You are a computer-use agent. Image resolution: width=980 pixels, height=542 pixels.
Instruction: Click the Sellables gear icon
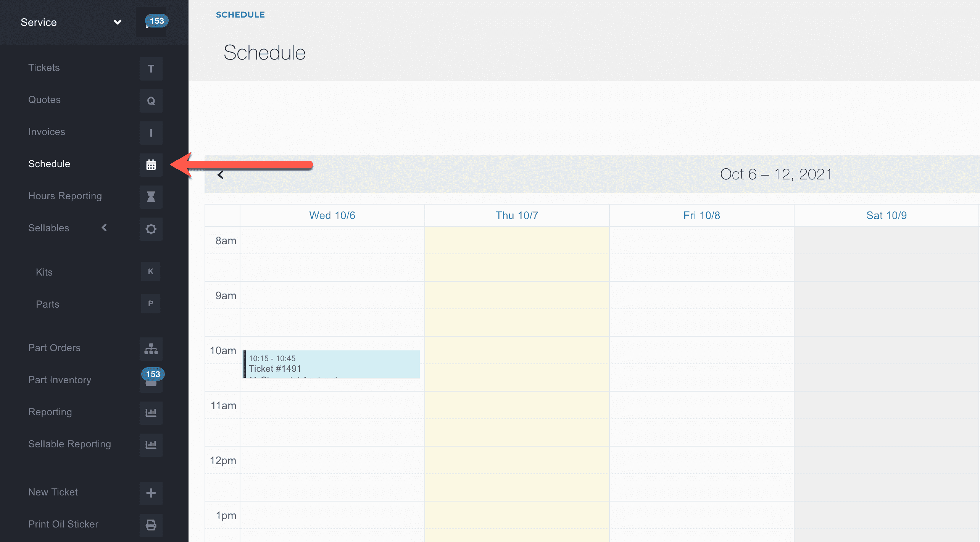pos(151,229)
